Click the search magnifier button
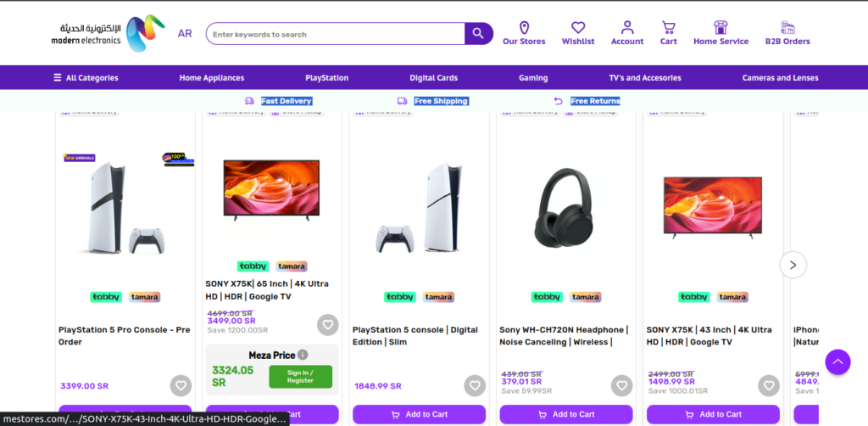 (478, 34)
